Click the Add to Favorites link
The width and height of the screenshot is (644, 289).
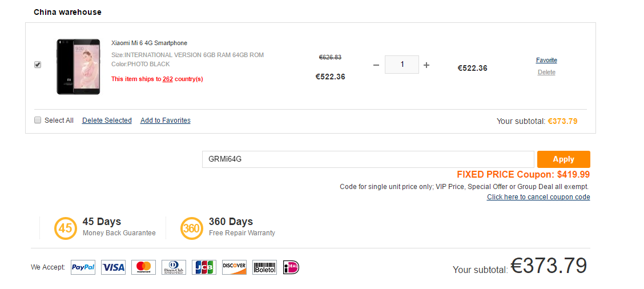(x=166, y=121)
